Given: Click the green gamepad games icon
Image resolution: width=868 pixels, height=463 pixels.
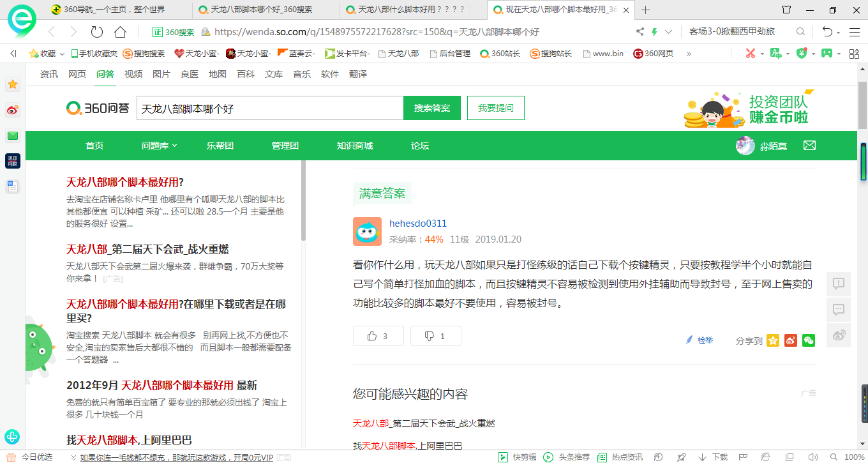Looking at the screenshot, I should [x=827, y=54].
